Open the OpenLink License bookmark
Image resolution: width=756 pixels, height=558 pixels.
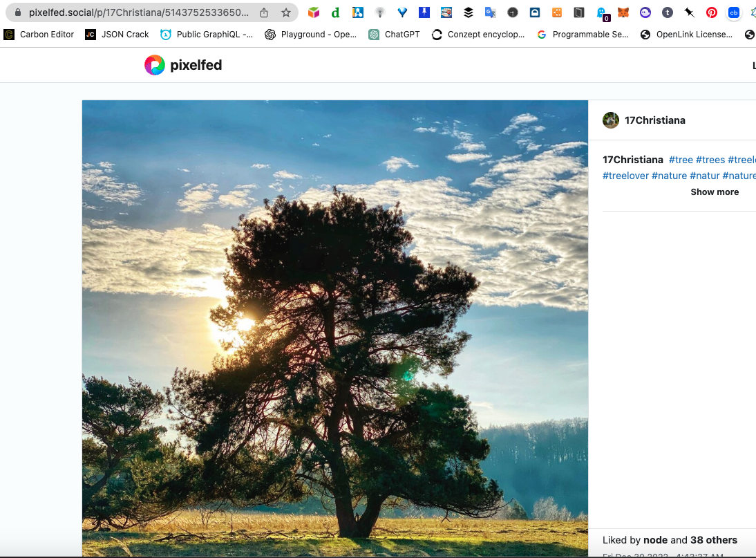click(686, 35)
